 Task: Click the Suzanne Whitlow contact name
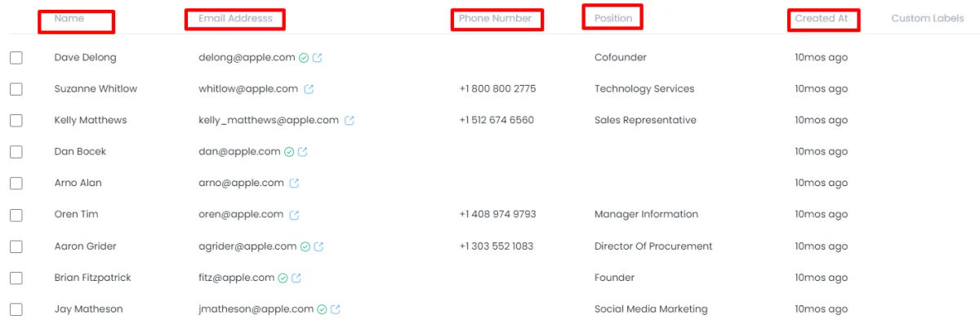pos(96,89)
